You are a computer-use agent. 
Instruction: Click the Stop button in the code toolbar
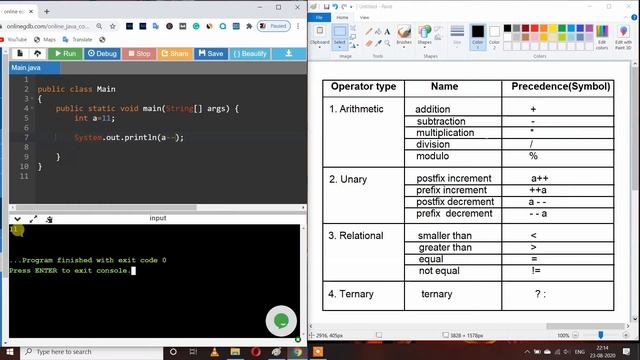pyautogui.click(x=139, y=53)
